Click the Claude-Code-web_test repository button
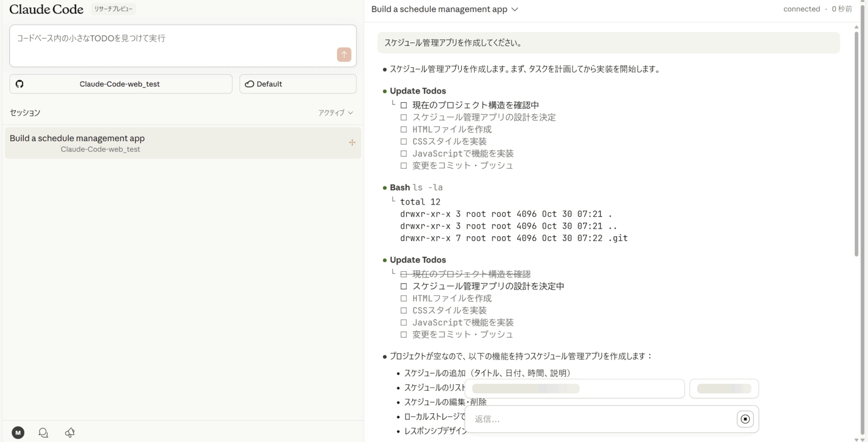Screen dimensions: 868x442 click(120, 84)
